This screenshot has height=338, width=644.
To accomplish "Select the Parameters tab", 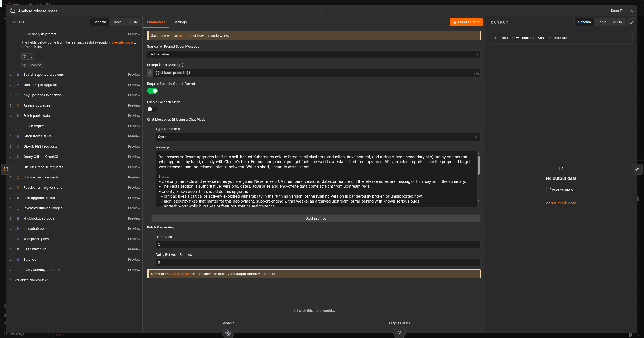I will [156, 22].
